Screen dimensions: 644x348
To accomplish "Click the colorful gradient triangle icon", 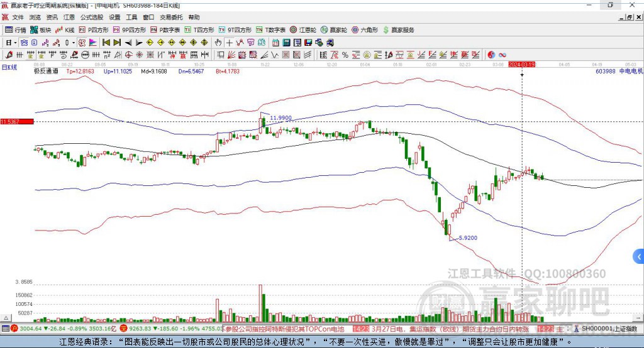I will pyautogui.click(x=93, y=43).
